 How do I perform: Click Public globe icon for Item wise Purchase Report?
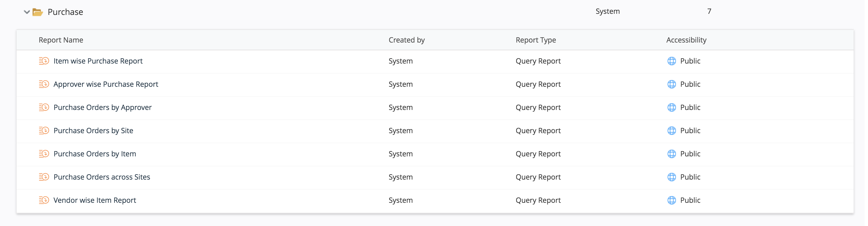[x=671, y=61]
